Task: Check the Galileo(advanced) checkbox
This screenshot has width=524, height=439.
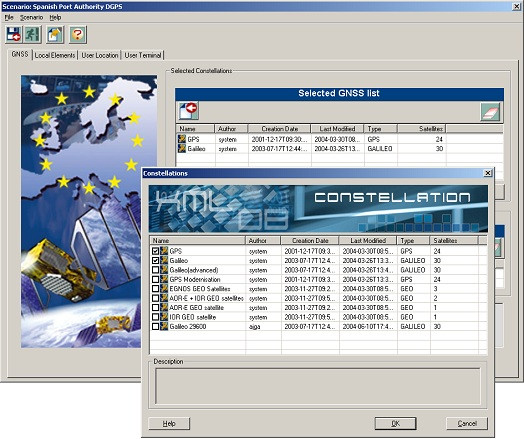Action: (x=155, y=270)
